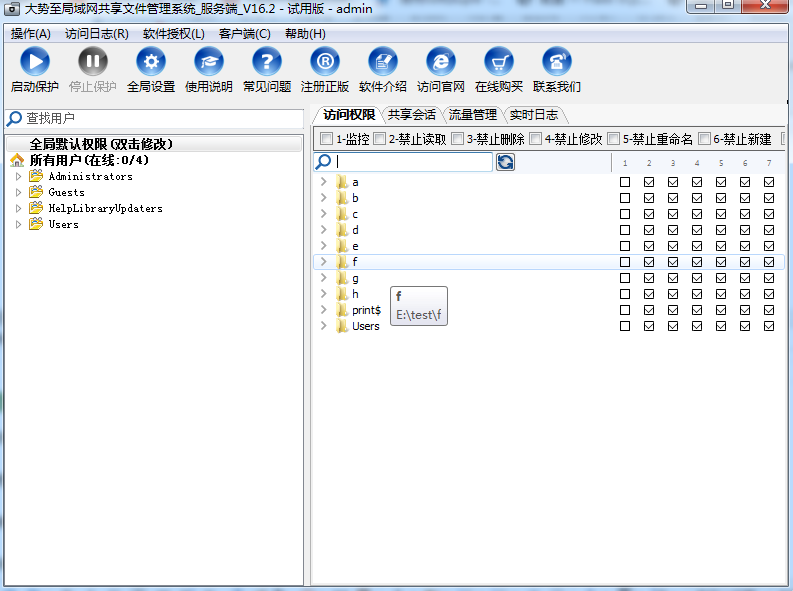Expand the Users group in user tree
Image resolution: width=793 pixels, height=591 pixels.
click(x=19, y=225)
